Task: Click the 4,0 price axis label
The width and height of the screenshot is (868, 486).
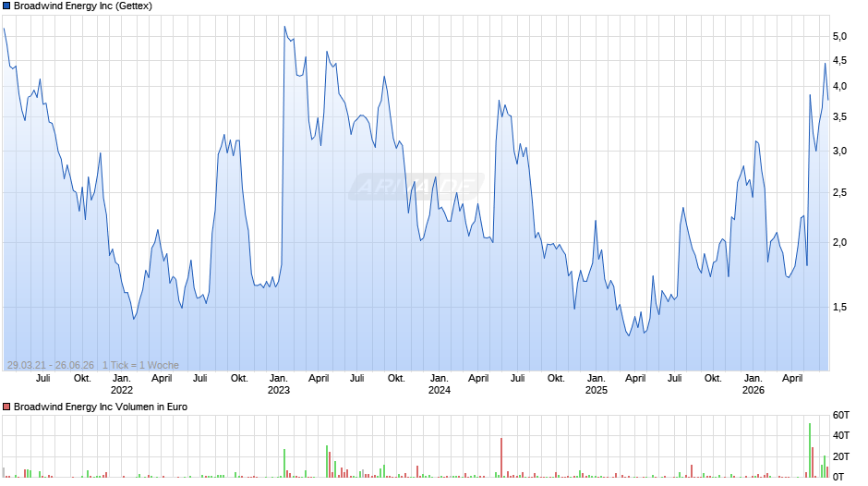Action: click(839, 87)
